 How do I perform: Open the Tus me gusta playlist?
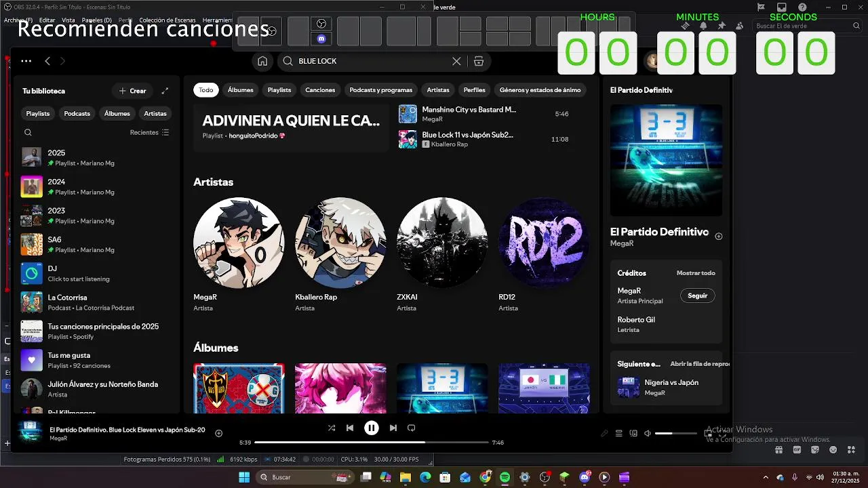96,360
